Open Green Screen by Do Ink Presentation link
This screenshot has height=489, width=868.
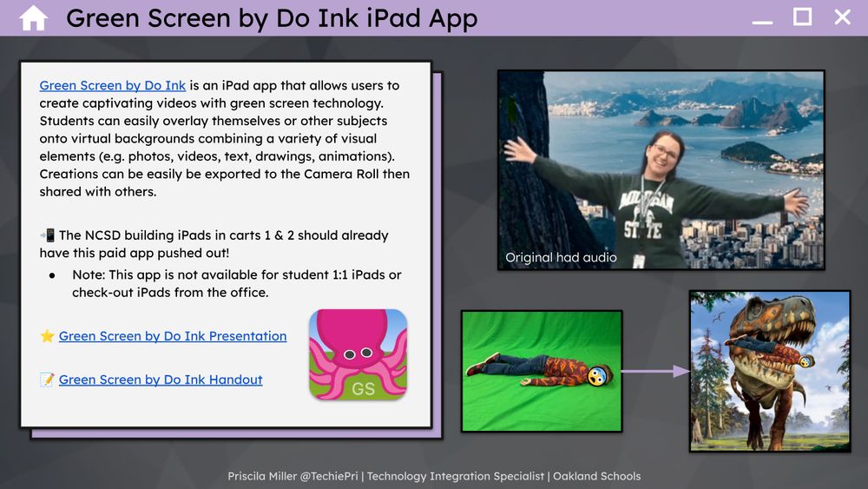pos(173,336)
